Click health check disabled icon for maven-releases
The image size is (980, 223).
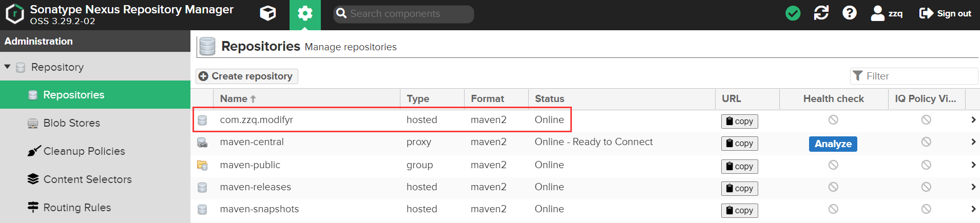(833, 187)
